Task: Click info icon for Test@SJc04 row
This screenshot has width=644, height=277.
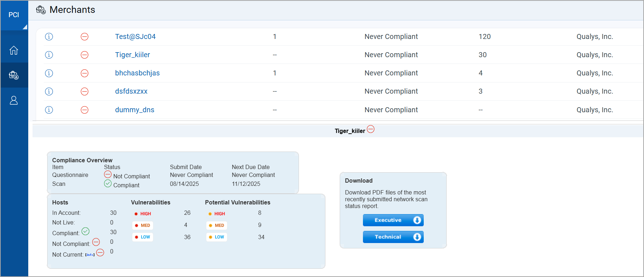Action: [x=49, y=37]
